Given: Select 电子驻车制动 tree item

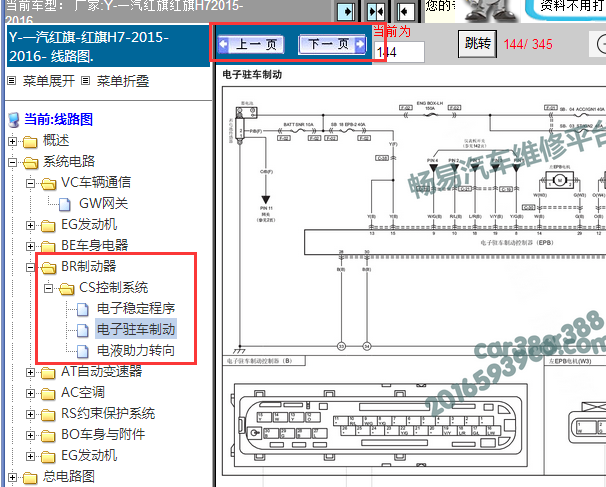Looking at the screenshot, I should click(136, 329).
